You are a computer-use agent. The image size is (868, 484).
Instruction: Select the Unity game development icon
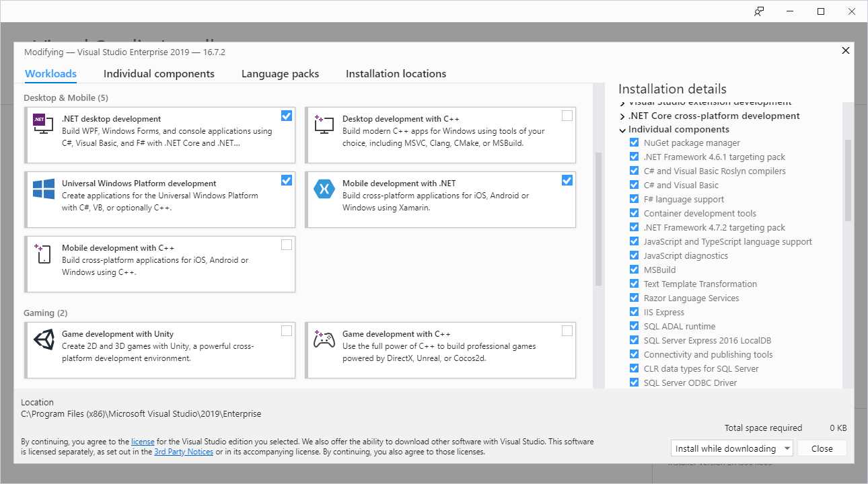point(42,339)
